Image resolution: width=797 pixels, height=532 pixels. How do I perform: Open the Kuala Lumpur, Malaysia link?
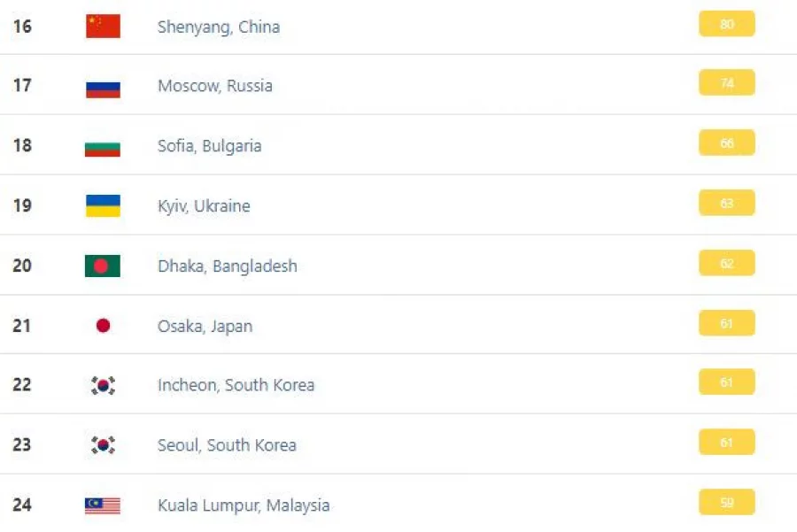pyautogui.click(x=244, y=505)
